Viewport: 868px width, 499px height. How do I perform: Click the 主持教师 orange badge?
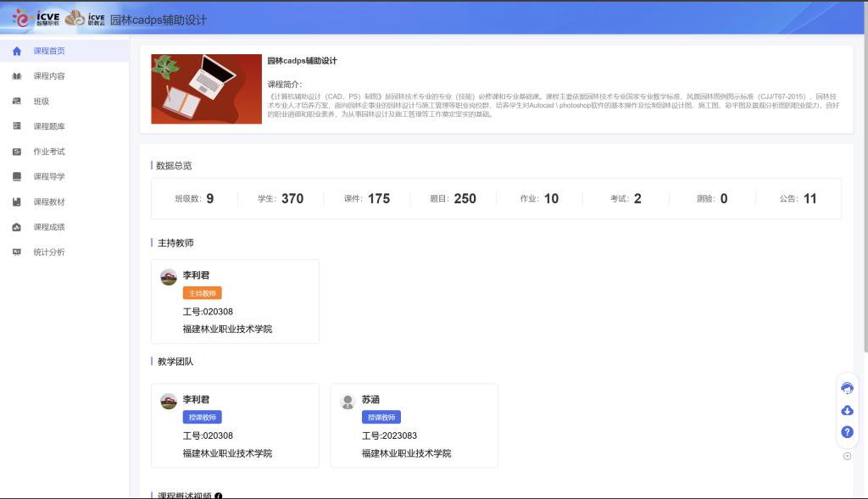pyautogui.click(x=202, y=293)
